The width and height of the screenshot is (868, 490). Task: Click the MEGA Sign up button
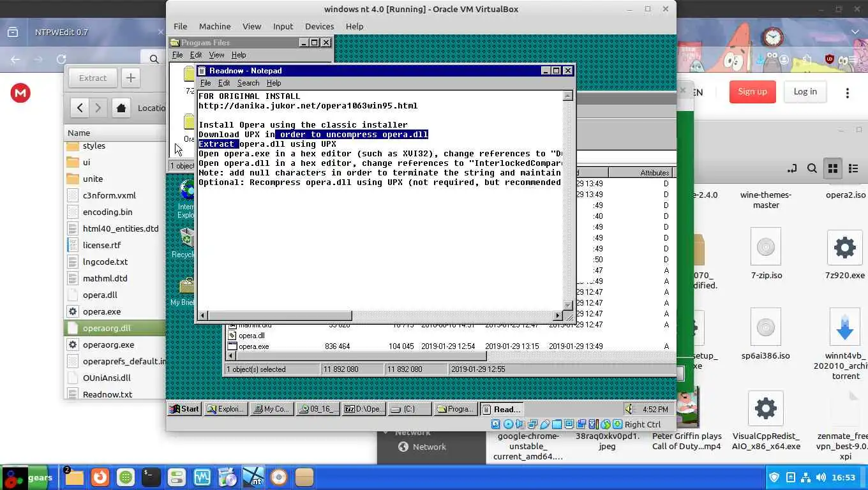click(x=752, y=92)
